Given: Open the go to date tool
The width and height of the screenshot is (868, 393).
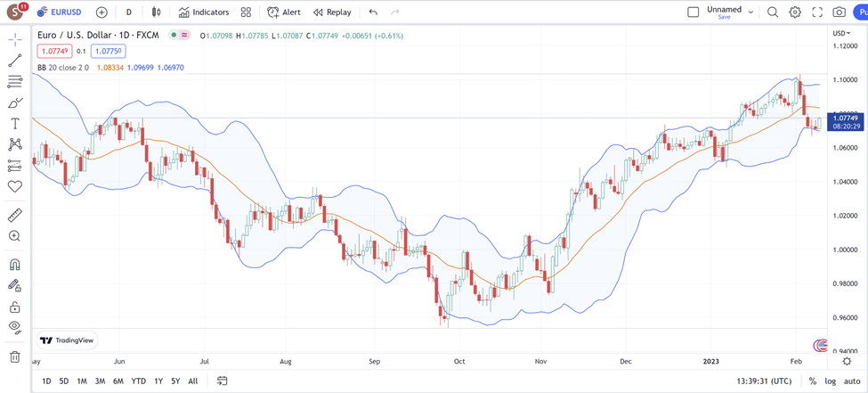Looking at the screenshot, I should [222, 381].
